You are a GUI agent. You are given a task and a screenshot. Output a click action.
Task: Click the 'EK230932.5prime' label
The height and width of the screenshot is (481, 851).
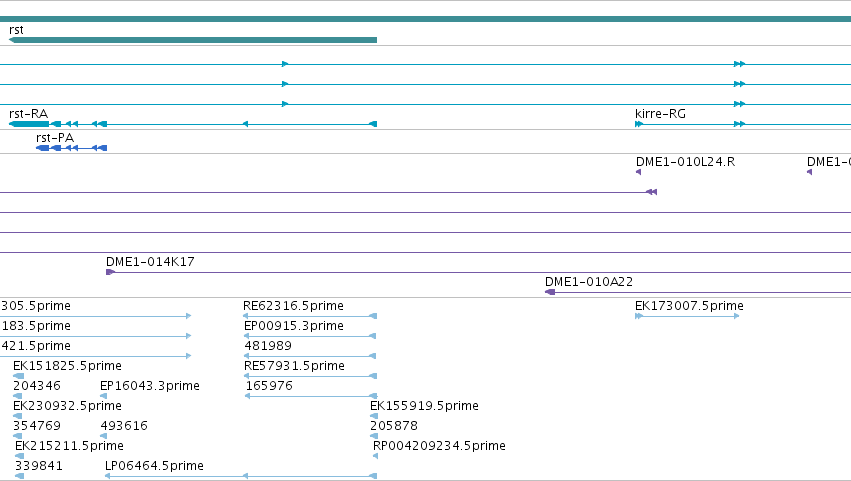(x=67, y=406)
